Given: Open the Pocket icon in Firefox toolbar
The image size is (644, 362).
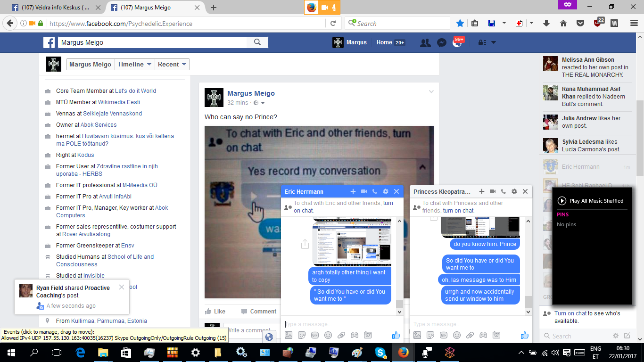Looking at the screenshot, I should 580,23.
